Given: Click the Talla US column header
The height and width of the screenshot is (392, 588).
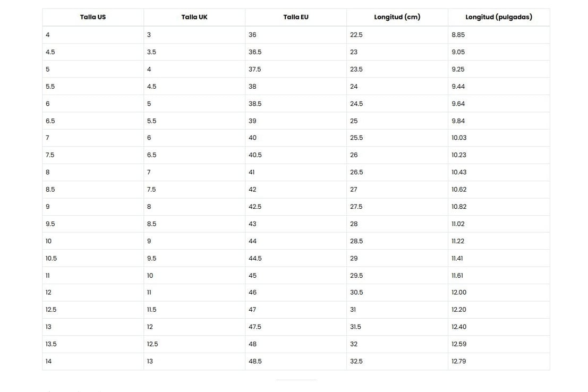Looking at the screenshot, I should point(93,17).
